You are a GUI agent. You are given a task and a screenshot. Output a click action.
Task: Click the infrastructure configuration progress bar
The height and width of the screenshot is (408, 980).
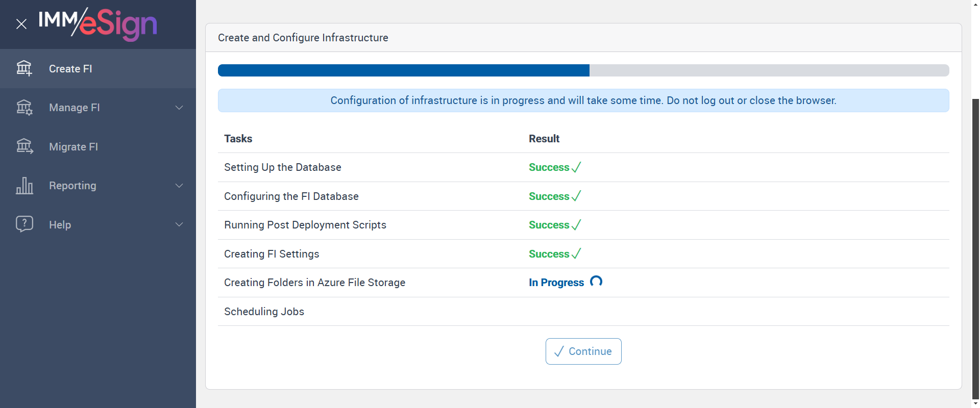pyautogui.click(x=583, y=70)
